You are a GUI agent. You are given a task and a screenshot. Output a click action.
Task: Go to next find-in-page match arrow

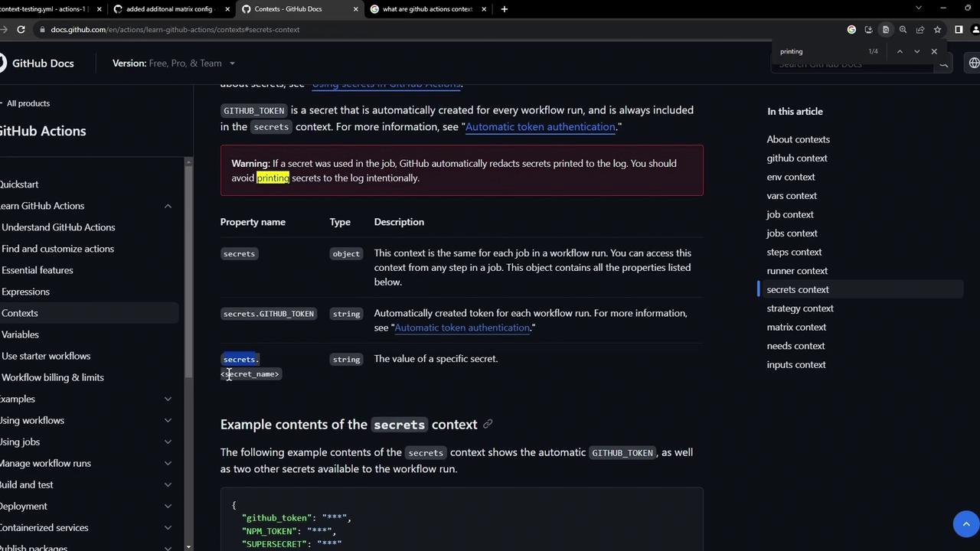coord(916,51)
